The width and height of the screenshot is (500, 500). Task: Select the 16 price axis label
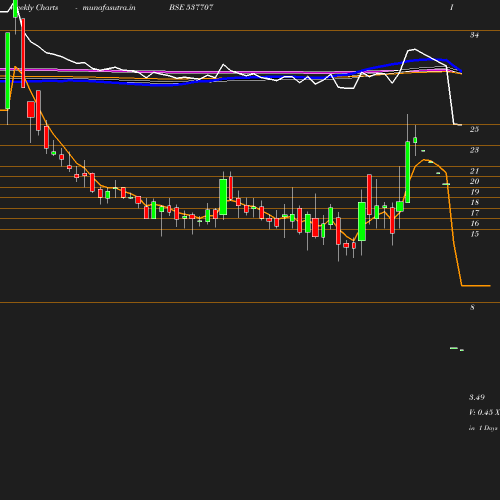[474, 223]
